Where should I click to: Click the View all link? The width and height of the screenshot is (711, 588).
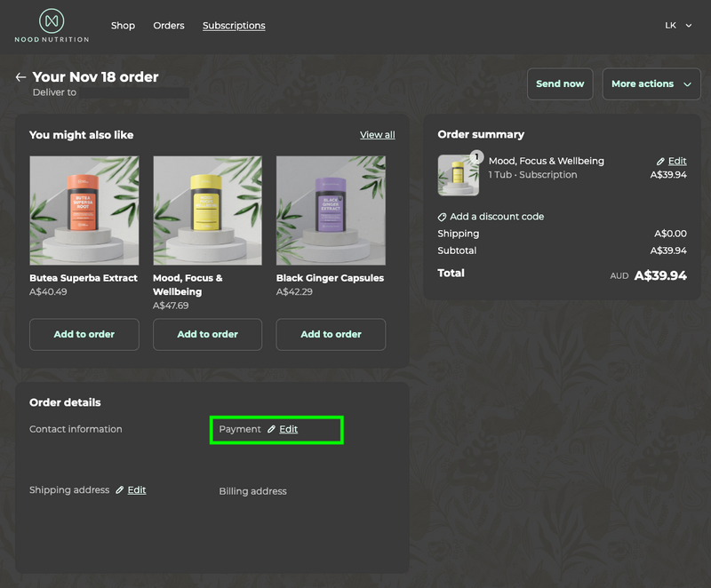click(377, 135)
